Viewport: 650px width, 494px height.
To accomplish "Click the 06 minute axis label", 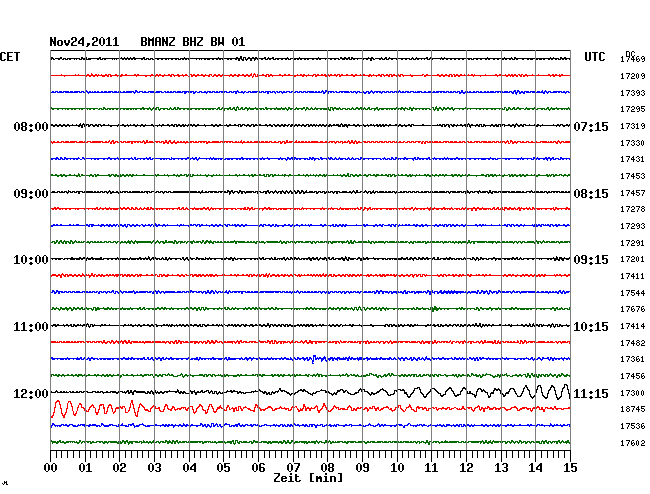I will point(258,468).
